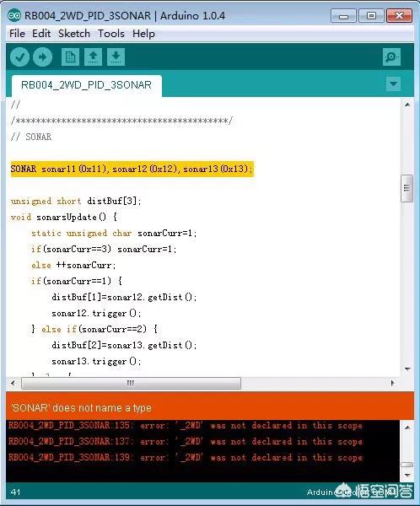Viewport: 420px width, 506px height.
Task: Click the editor scroll down arrow
Action: [x=407, y=369]
